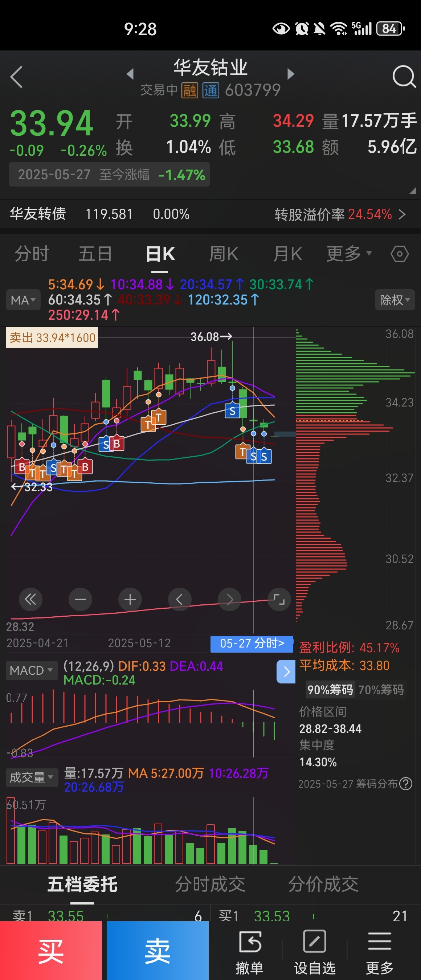Tap the alarm clock status icon
Screen dimensions: 421x980
pyautogui.click(x=302, y=29)
